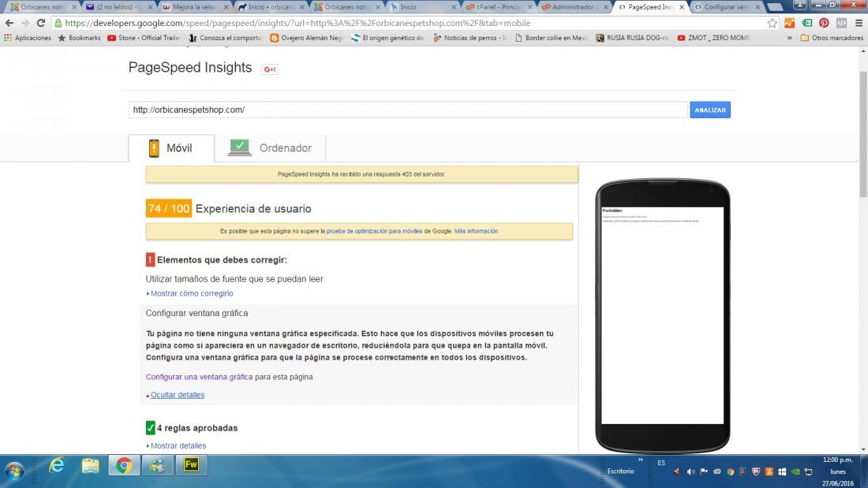Open the Windows Start orb
This screenshot has width=868, height=488.
click(14, 471)
